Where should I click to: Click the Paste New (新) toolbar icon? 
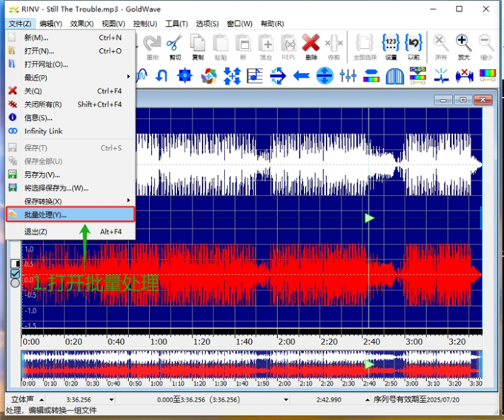point(243,47)
